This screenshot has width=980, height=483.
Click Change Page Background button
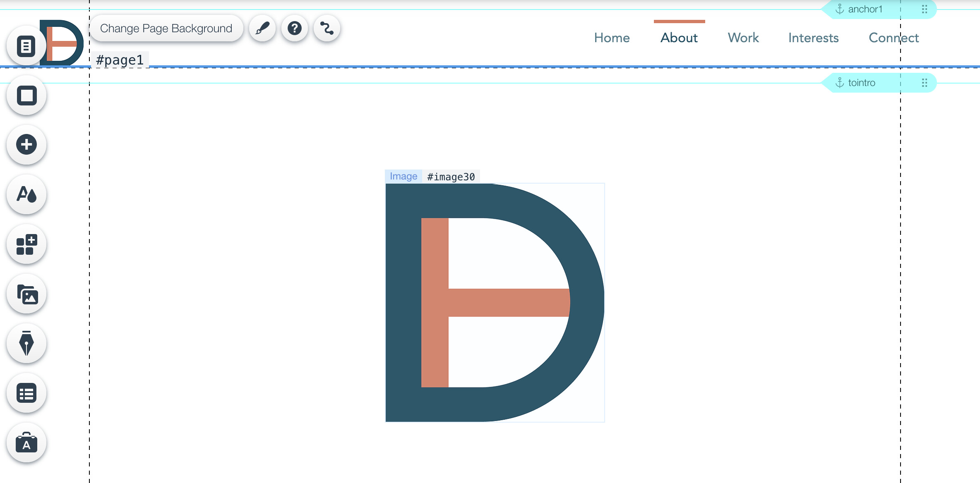coord(166,29)
